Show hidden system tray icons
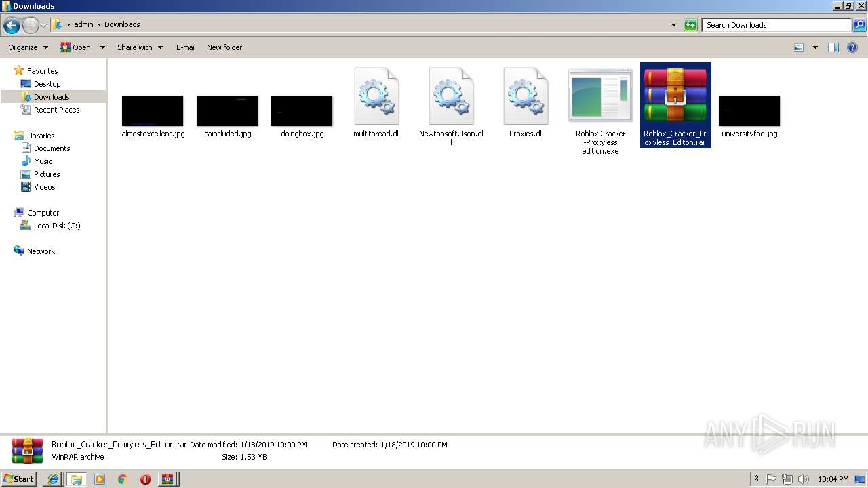This screenshot has height=488, width=868. [x=757, y=479]
